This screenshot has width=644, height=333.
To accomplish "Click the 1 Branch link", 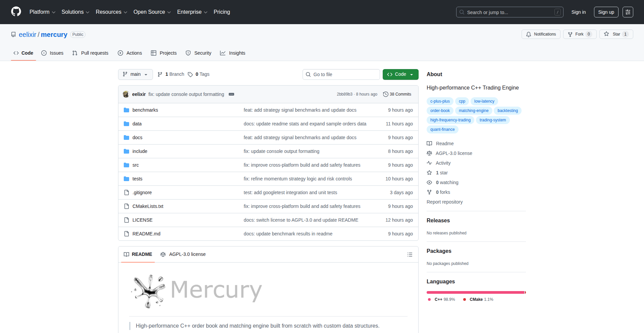I will pyautogui.click(x=171, y=74).
